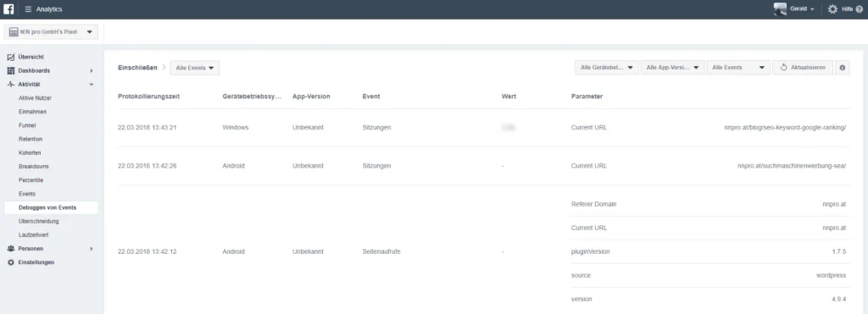Click the Personen people icon

(x=10, y=249)
